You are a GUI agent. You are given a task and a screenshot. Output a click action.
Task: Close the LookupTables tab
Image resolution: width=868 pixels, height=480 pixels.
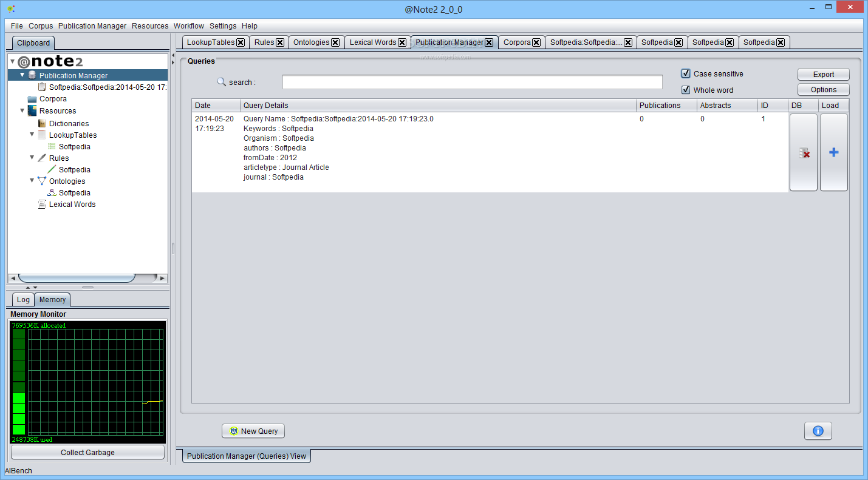(241, 42)
